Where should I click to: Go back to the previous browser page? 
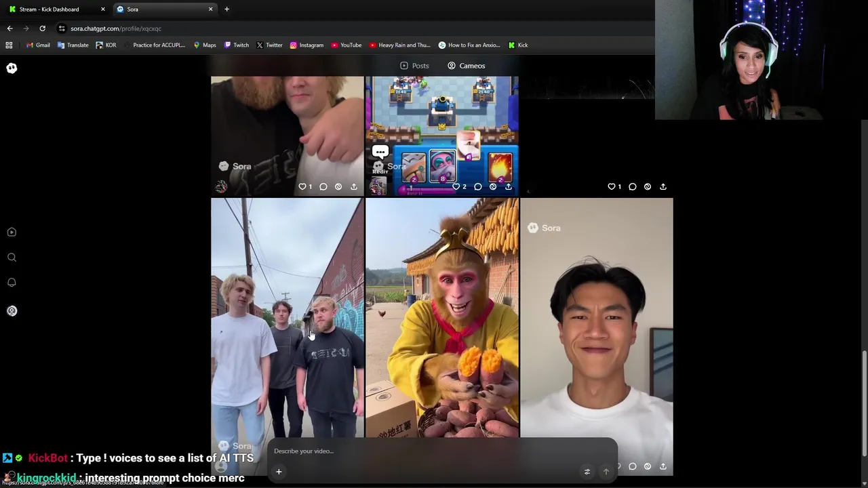pos(9,28)
